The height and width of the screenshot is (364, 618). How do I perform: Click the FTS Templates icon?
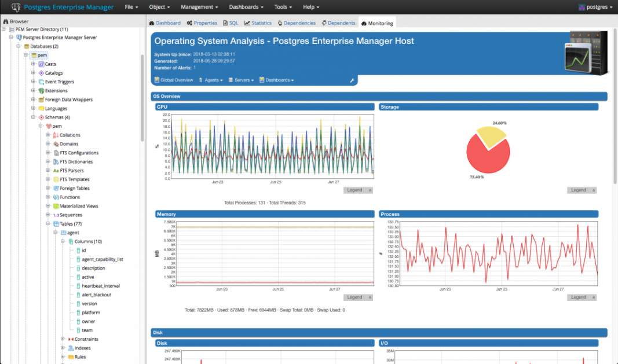coord(56,179)
